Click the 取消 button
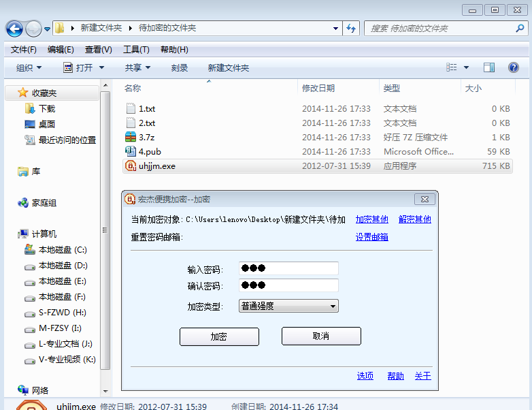Image resolution: width=532 pixels, height=410 pixels. coord(321,336)
